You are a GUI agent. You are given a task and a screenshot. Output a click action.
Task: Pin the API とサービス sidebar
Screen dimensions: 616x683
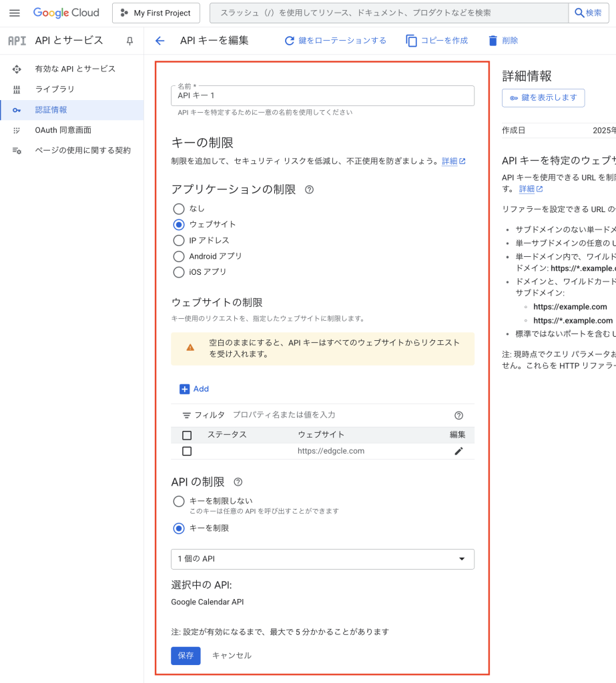[129, 41]
